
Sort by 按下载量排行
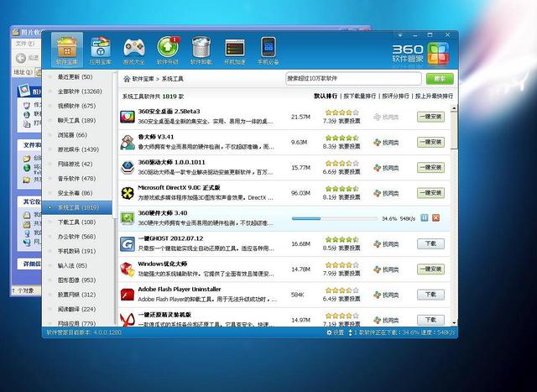click(x=360, y=97)
